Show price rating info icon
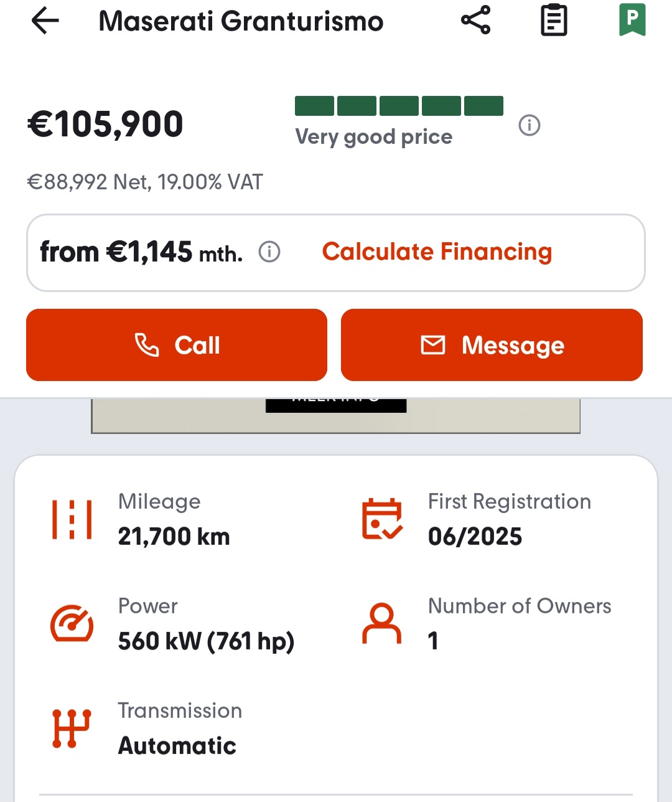The image size is (672, 802). click(x=530, y=126)
